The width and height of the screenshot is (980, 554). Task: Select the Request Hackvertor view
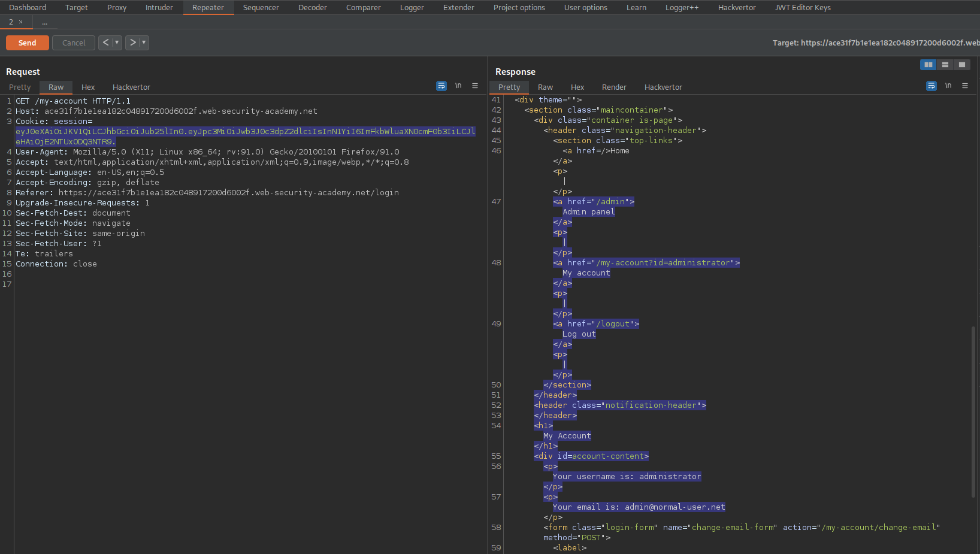click(x=131, y=87)
